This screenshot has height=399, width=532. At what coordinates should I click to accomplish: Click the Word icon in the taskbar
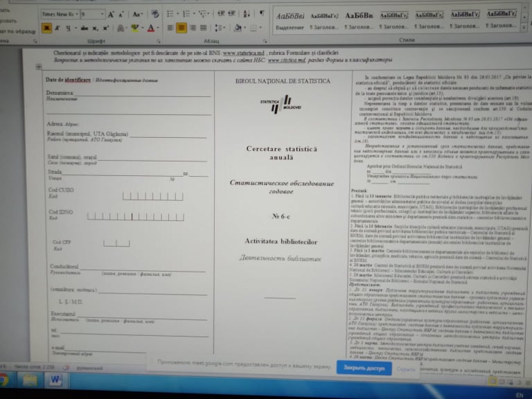(55, 381)
